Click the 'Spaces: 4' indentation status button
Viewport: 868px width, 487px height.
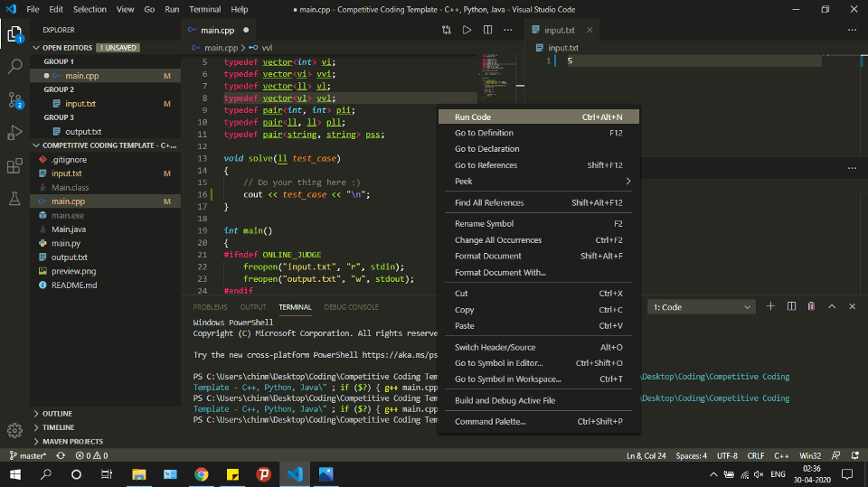tap(692, 455)
